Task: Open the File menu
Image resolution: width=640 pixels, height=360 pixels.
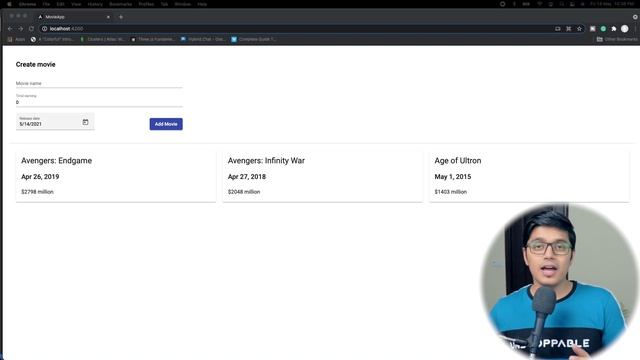Action: 46,4
